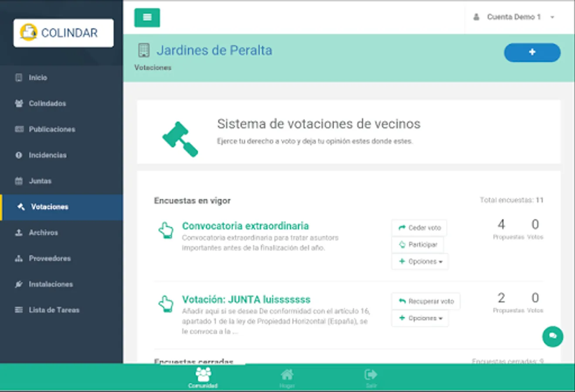Click the Ceder voto button

[419, 228]
